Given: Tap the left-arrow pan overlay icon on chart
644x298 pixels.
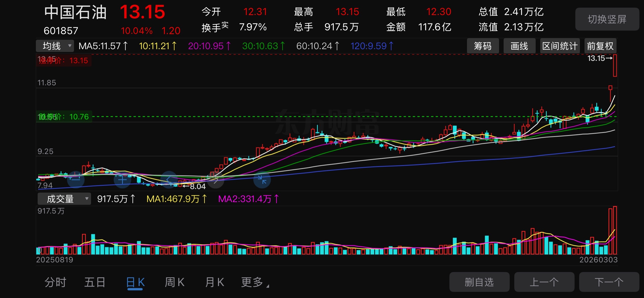Looking at the screenshot, I should tap(169, 180).
